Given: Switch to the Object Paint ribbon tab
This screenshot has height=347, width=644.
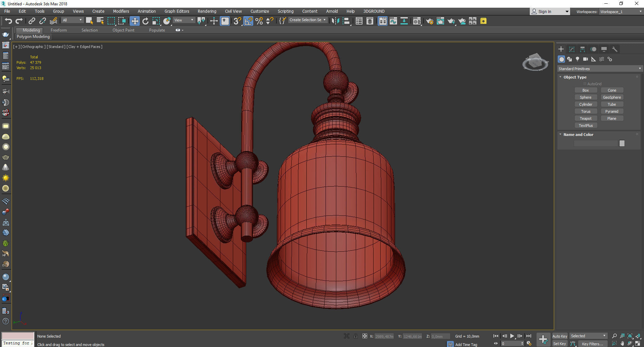Looking at the screenshot, I should click(x=123, y=30).
